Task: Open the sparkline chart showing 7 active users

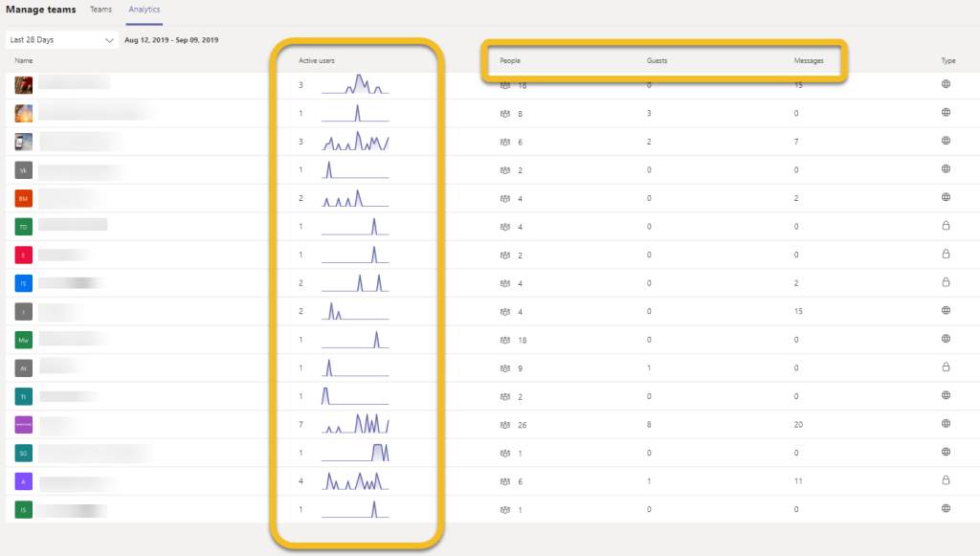Action: click(x=355, y=423)
